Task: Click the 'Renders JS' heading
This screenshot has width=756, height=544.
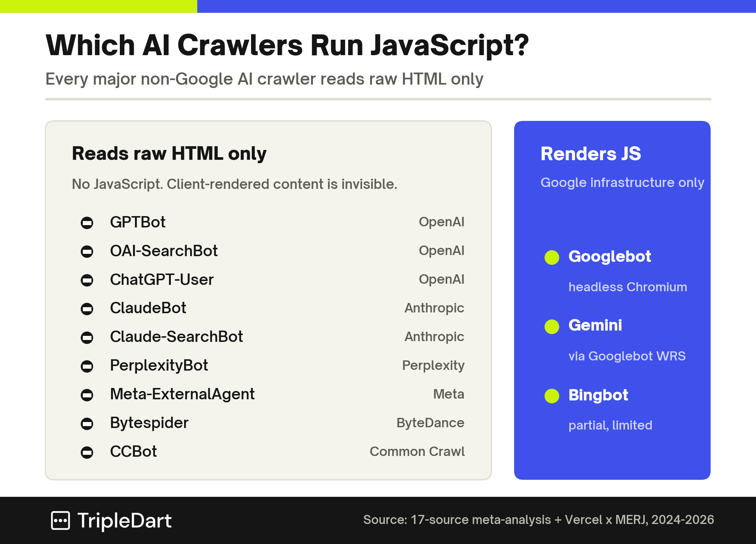Action: click(591, 154)
